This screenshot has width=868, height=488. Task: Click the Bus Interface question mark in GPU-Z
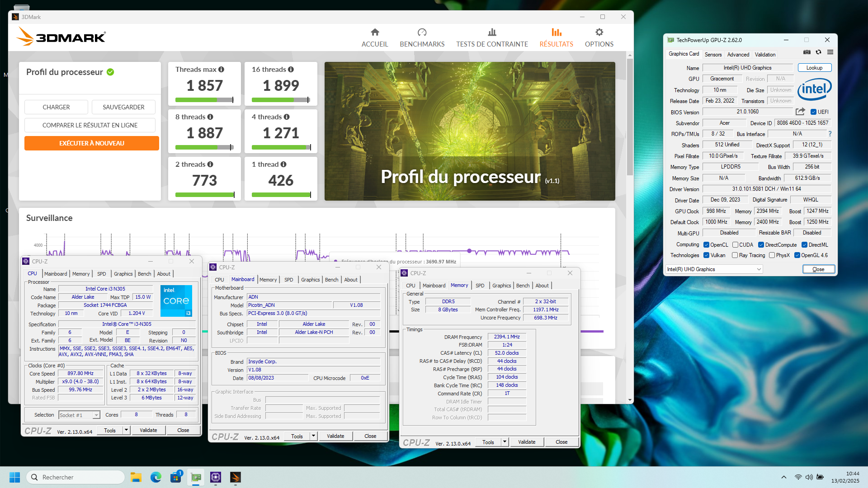click(830, 134)
